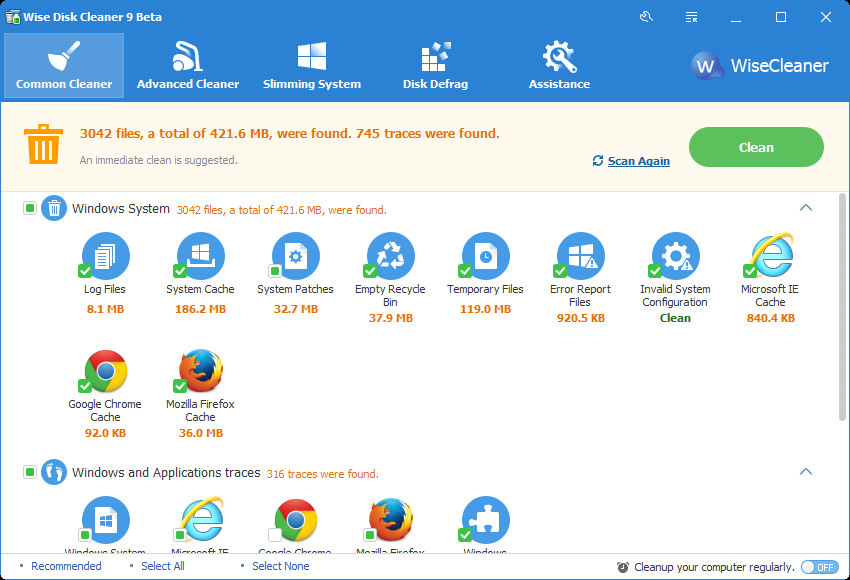The image size is (850, 580).
Task: Choose the Recommended selection link
Action: click(x=66, y=566)
